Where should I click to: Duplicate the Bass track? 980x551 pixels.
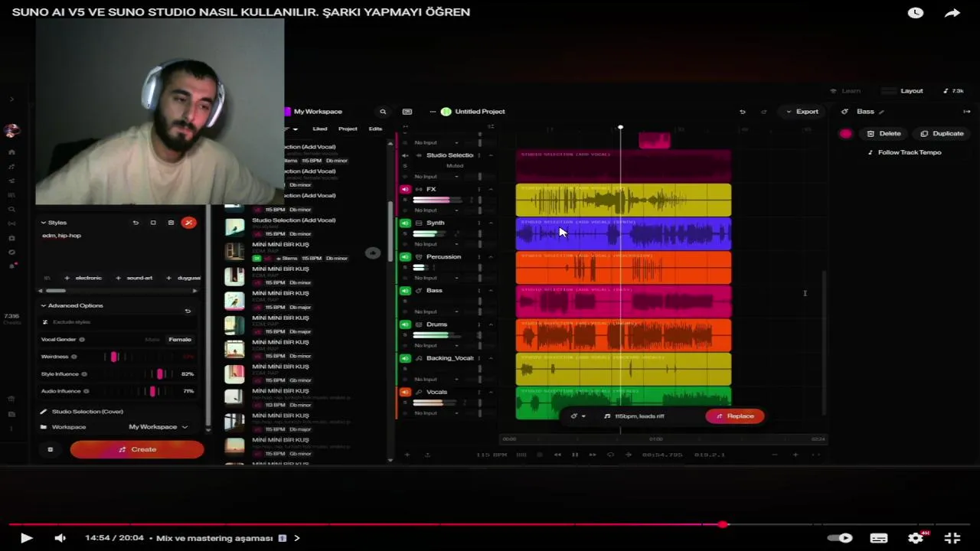[x=942, y=133]
